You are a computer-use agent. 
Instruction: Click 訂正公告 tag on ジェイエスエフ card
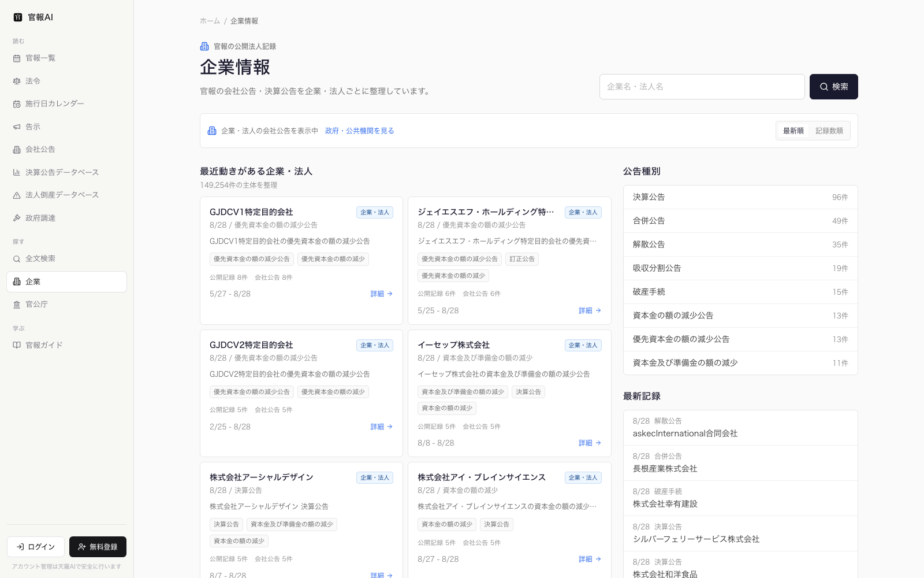pyautogui.click(x=522, y=259)
